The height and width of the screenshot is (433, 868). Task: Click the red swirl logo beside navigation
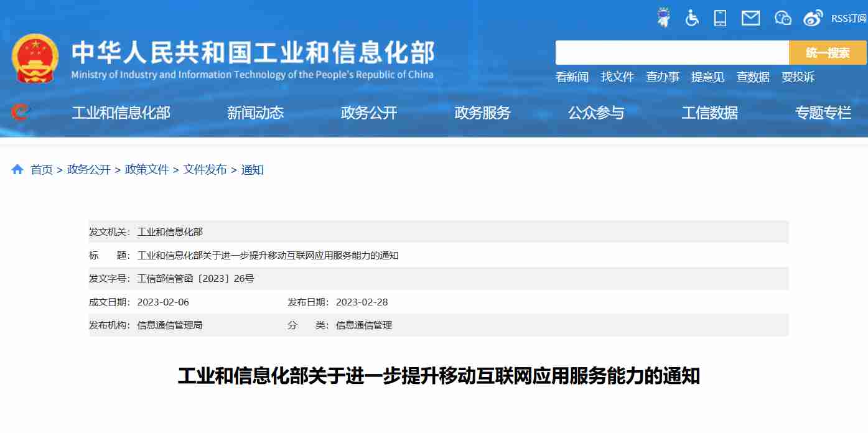click(21, 113)
